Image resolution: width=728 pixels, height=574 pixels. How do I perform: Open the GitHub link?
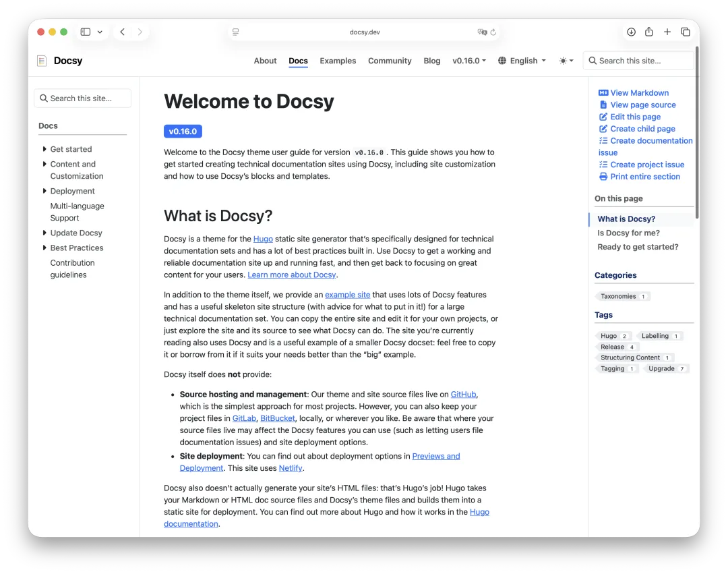pyautogui.click(x=463, y=395)
